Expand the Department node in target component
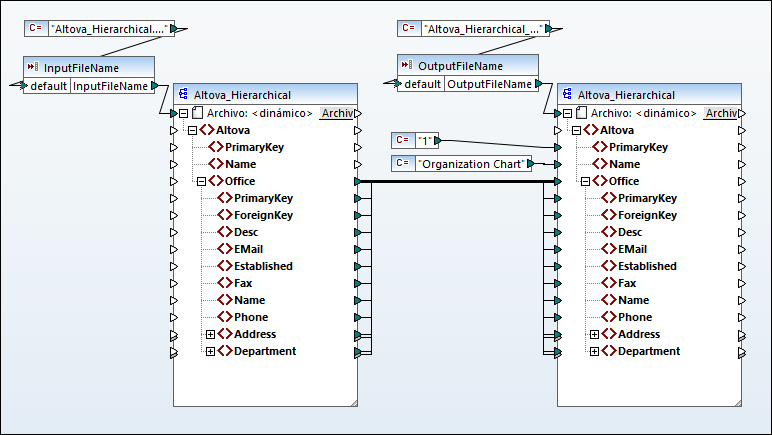Image resolution: width=772 pixels, height=435 pixels. 594,351
